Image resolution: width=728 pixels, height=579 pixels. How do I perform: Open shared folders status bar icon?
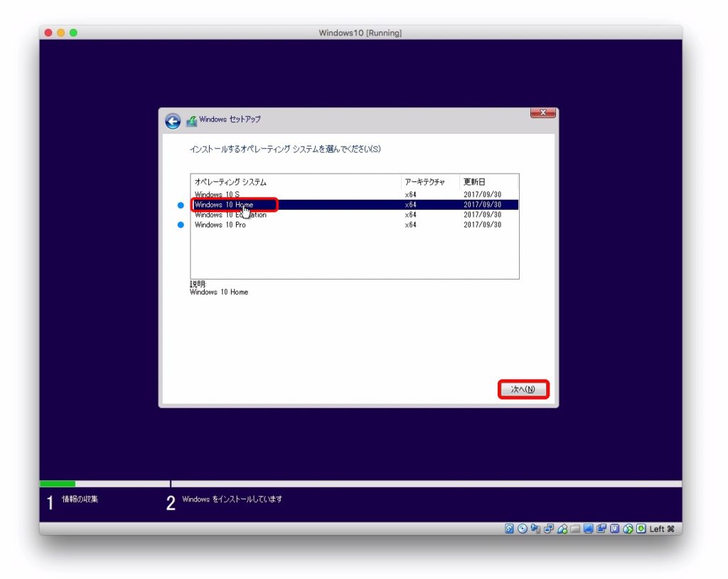[x=575, y=528]
